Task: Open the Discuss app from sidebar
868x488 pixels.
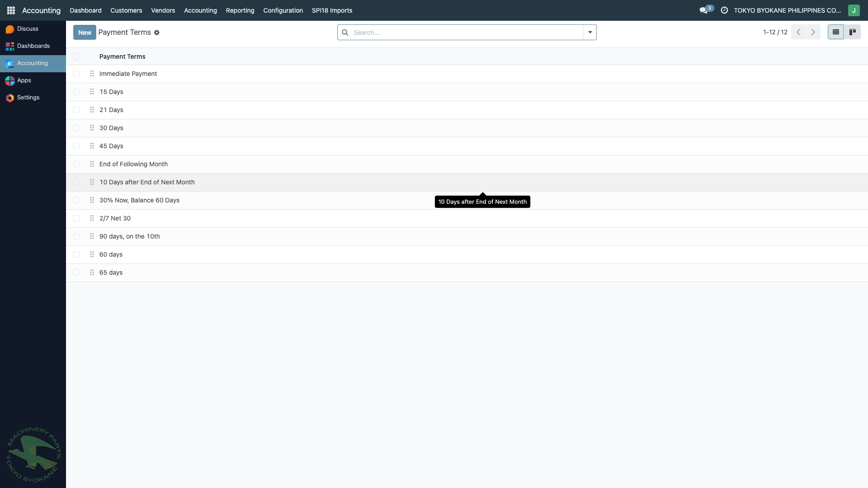Action: [x=28, y=29]
